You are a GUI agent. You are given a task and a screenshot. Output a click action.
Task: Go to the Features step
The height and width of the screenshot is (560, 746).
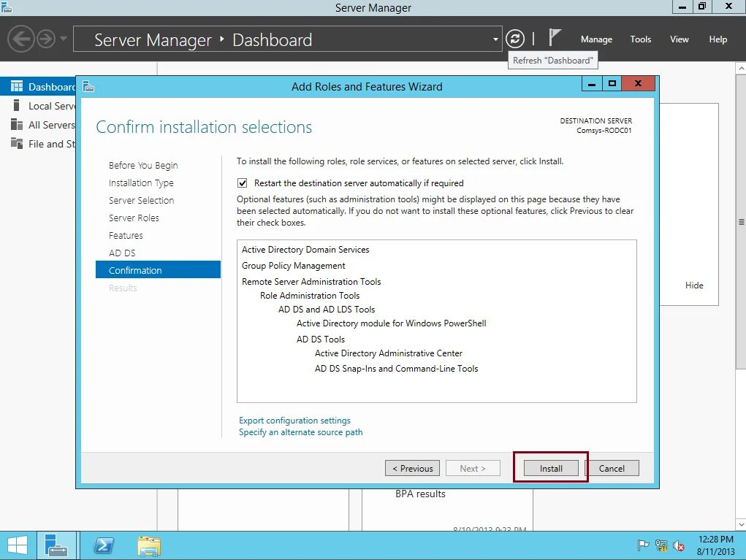tap(126, 236)
